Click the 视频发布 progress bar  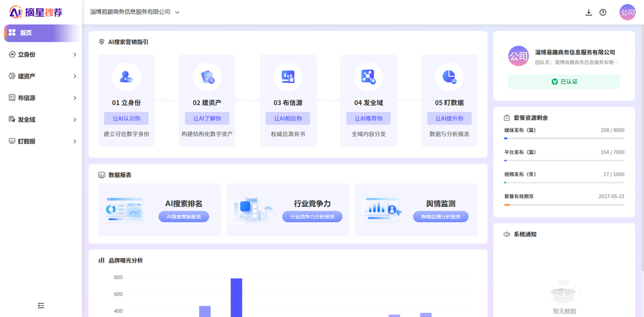[x=564, y=182]
